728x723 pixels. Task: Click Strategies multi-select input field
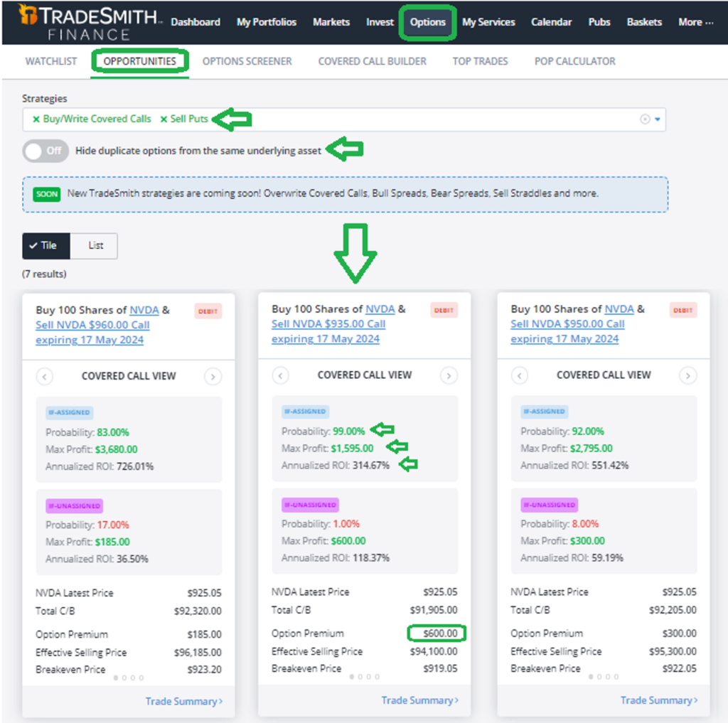click(x=343, y=119)
